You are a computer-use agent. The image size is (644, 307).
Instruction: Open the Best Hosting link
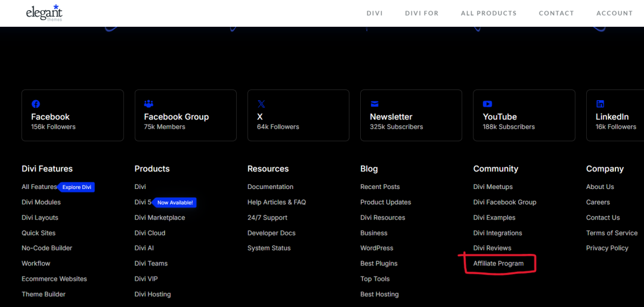[379, 294]
